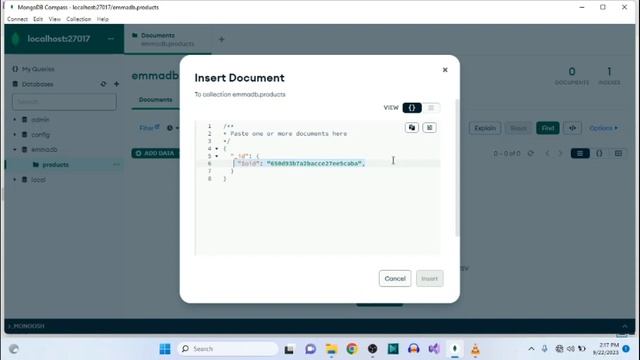The image size is (640, 360).
Task: Switch documents to JSON view
Action: click(599, 153)
